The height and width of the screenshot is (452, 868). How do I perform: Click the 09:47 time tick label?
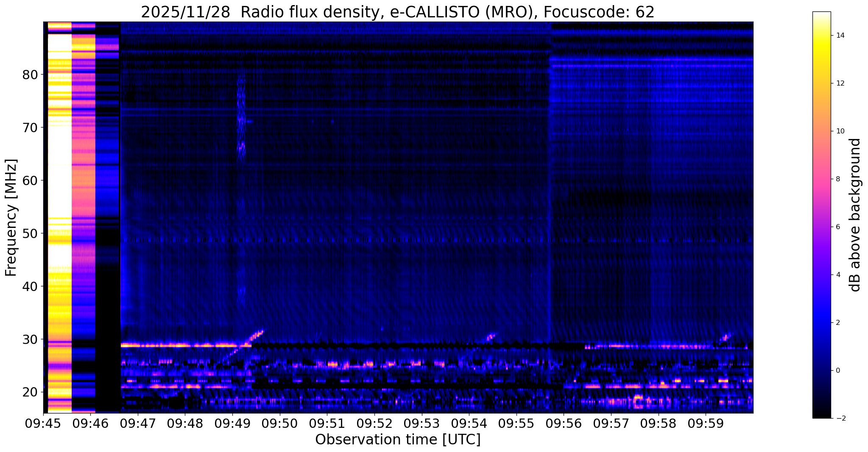tap(138, 423)
